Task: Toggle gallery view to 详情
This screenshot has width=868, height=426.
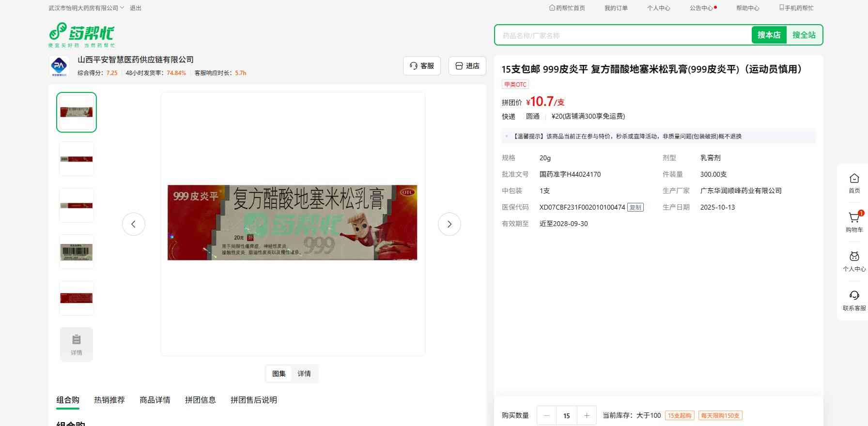Action: (x=304, y=374)
